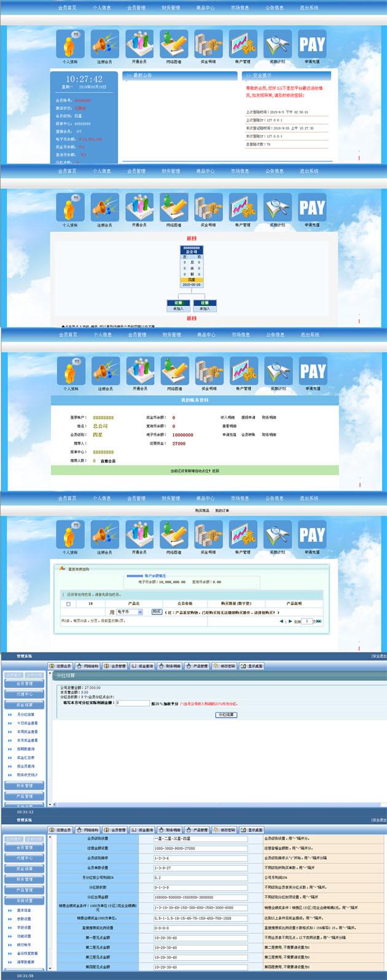Open 购买商品 submenu item

pyautogui.click(x=202, y=511)
